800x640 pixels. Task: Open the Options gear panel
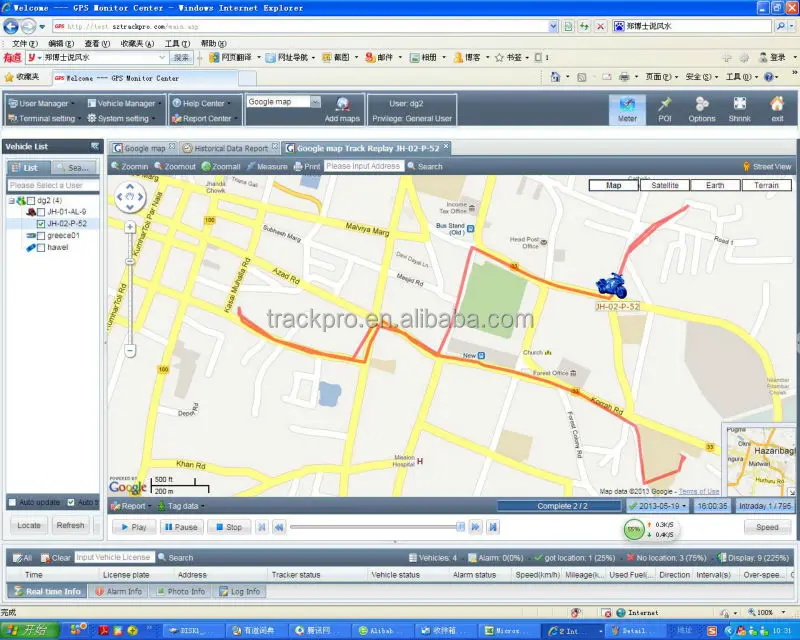click(702, 110)
